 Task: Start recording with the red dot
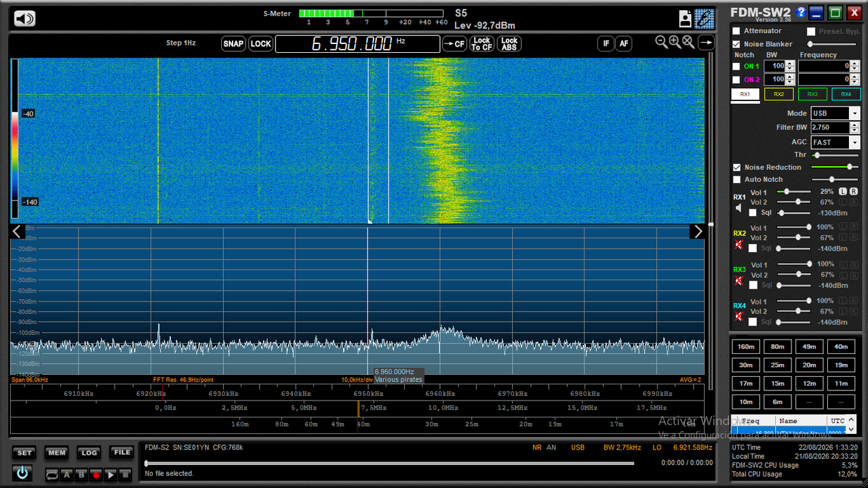pos(96,474)
